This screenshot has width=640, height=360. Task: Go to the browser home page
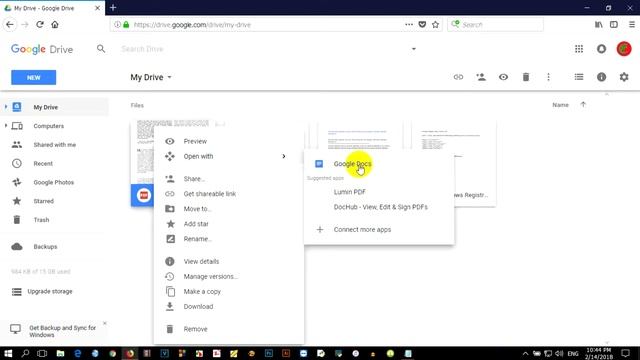coord(55,24)
